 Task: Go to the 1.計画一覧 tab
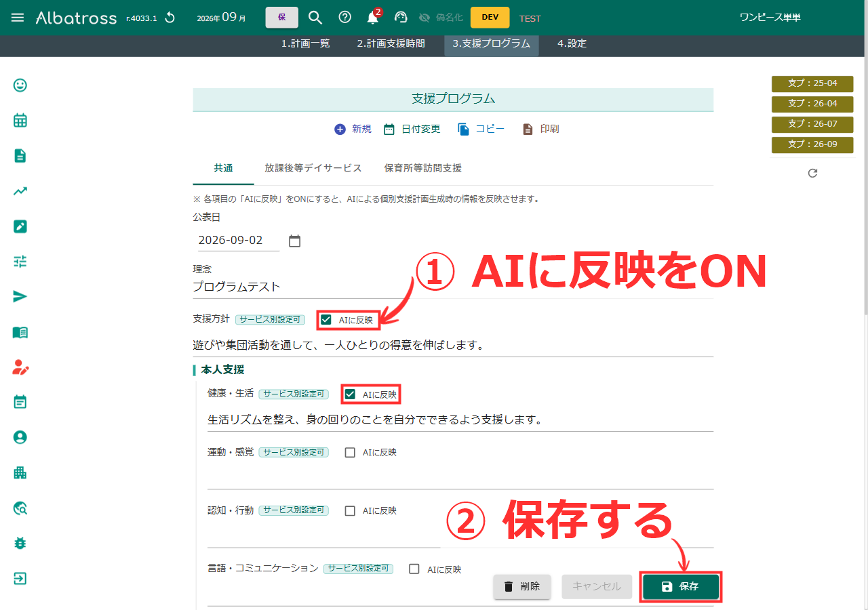point(306,43)
